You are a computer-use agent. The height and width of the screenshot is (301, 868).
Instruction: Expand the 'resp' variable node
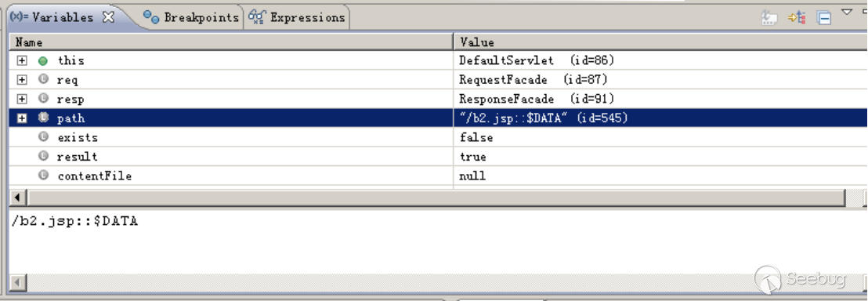(22, 100)
